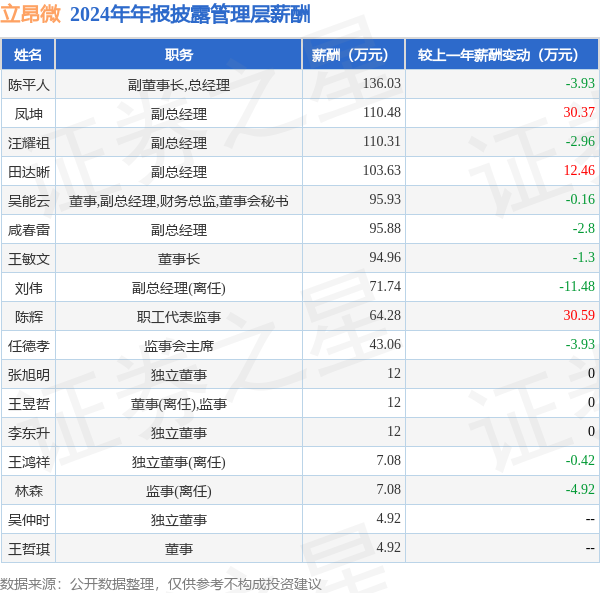This screenshot has width=600, height=593.
Task: Click the position '副董事长,总经理'
Action: pyautogui.click(x=179, y=85)
